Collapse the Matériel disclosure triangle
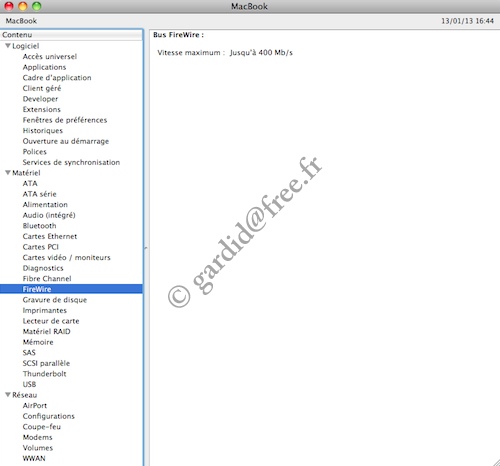Screen dimensions: 500x466 tap(8, 173)
